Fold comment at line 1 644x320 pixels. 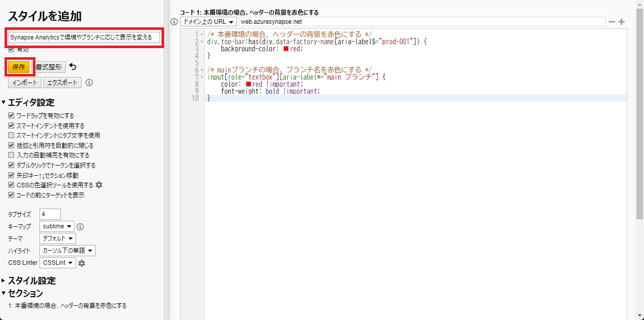click(x=202, y=34)
